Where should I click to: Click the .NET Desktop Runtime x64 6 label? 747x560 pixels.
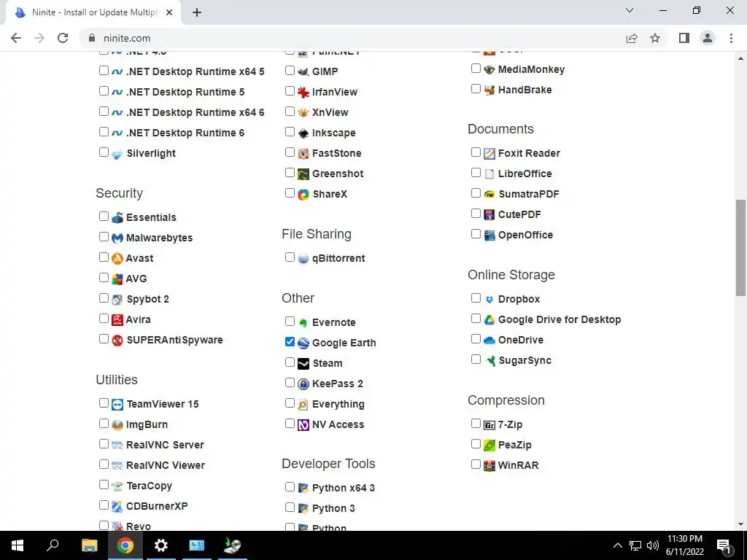tap(196, 112)
